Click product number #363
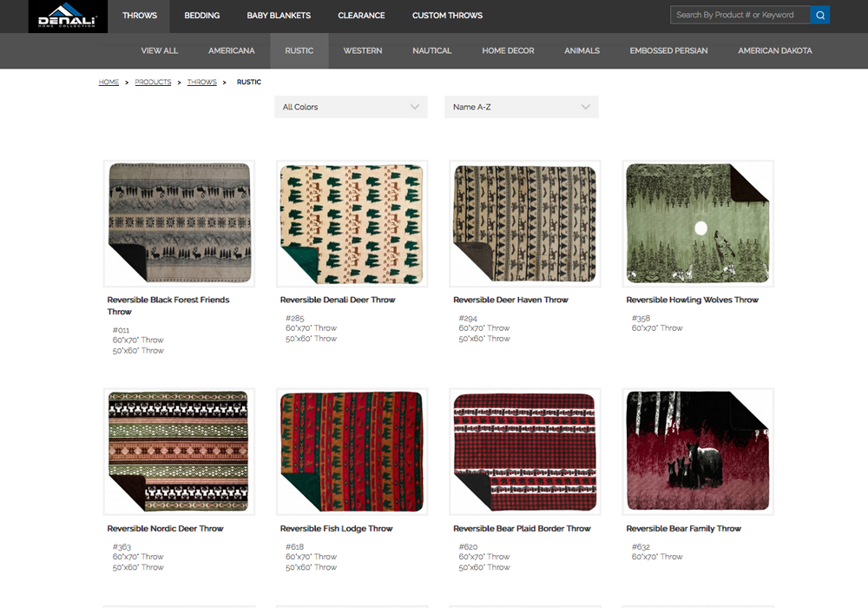The width and height of the screenshot is (868, 608). click(x=122, y=546)
